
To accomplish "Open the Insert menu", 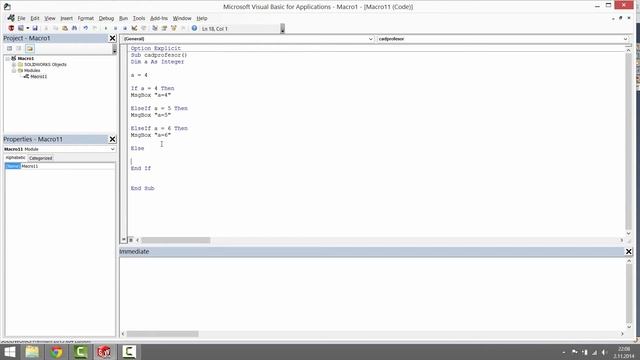I will [x=67, y=18].
